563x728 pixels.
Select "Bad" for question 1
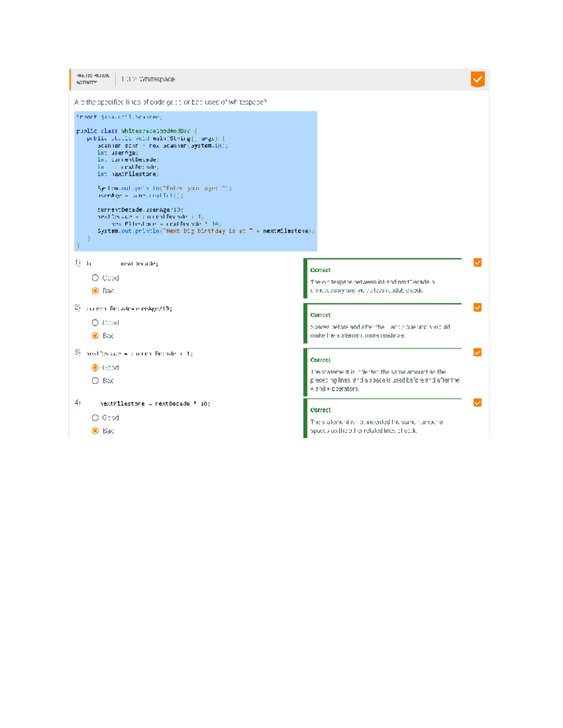[x=96, y=291]
